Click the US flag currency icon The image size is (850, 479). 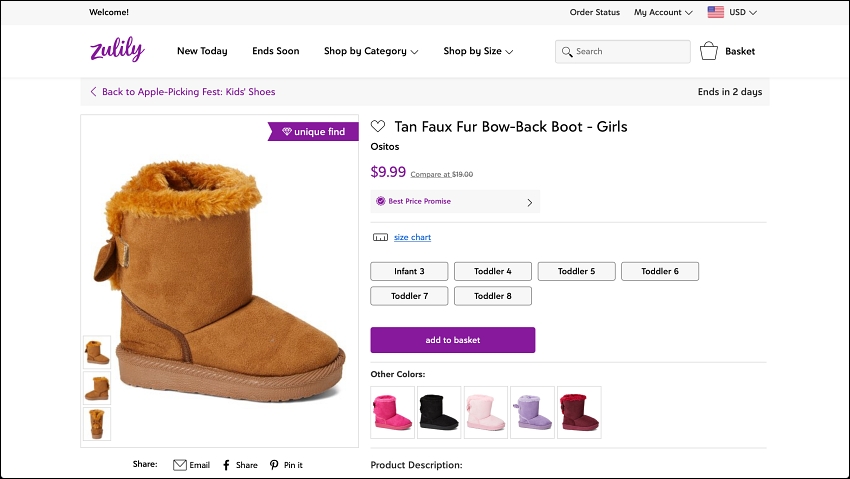point(716,12)
